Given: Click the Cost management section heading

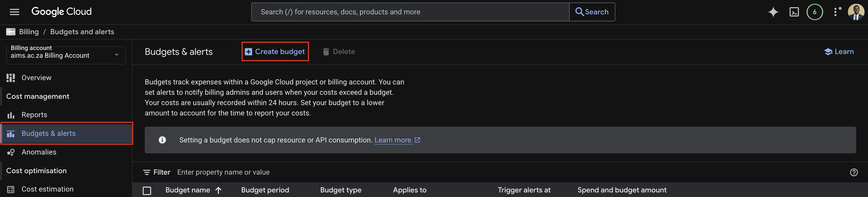Looking at the screenshot, I should [38, 97].
